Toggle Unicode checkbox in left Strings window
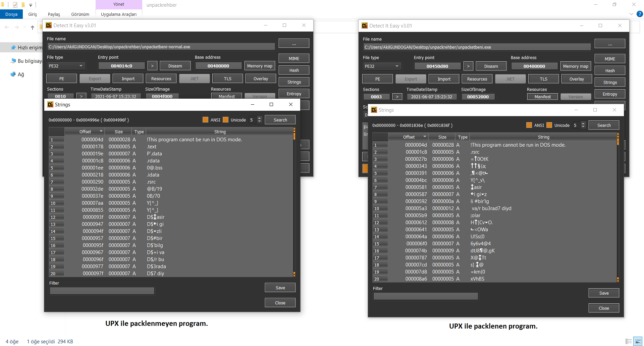The height and width of the screenshot is (346, 644). (x=225, y=120)
